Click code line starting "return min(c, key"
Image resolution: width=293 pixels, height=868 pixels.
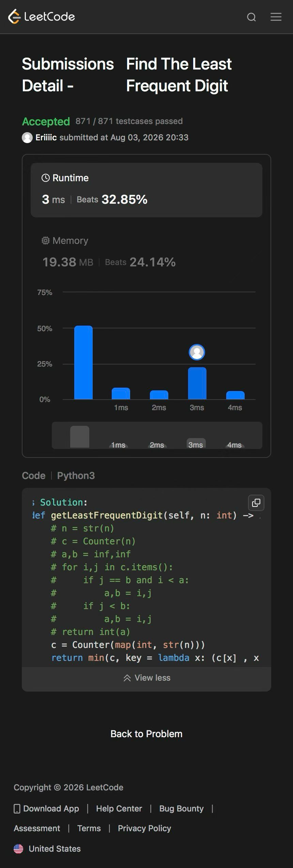point(155,658)
